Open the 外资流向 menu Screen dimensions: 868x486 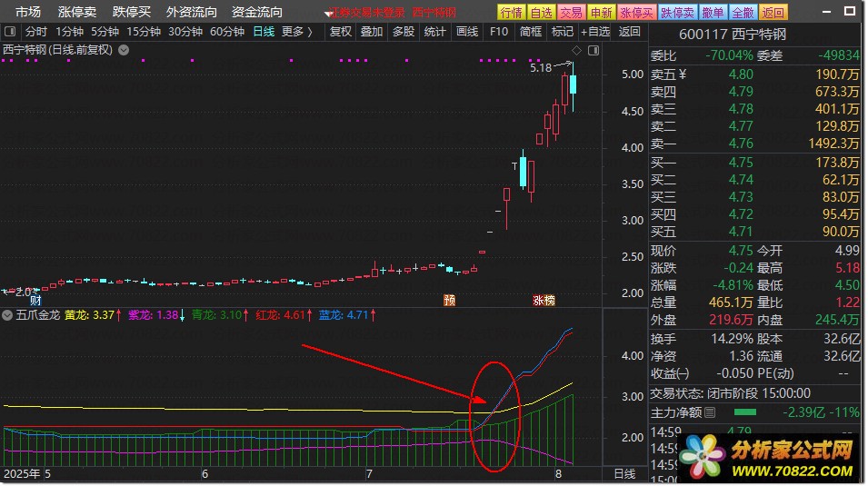(x=192, y=12)
